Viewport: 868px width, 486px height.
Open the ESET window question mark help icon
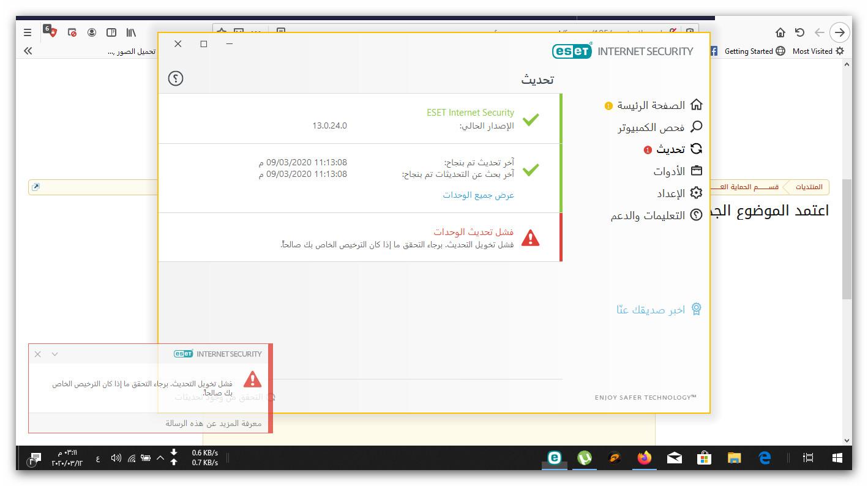[x=176, y=78]
